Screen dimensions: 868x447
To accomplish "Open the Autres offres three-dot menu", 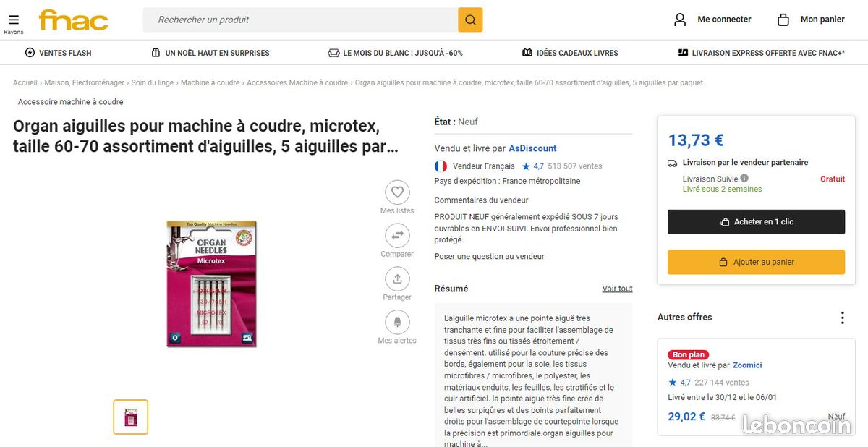I will coord(842,318).
